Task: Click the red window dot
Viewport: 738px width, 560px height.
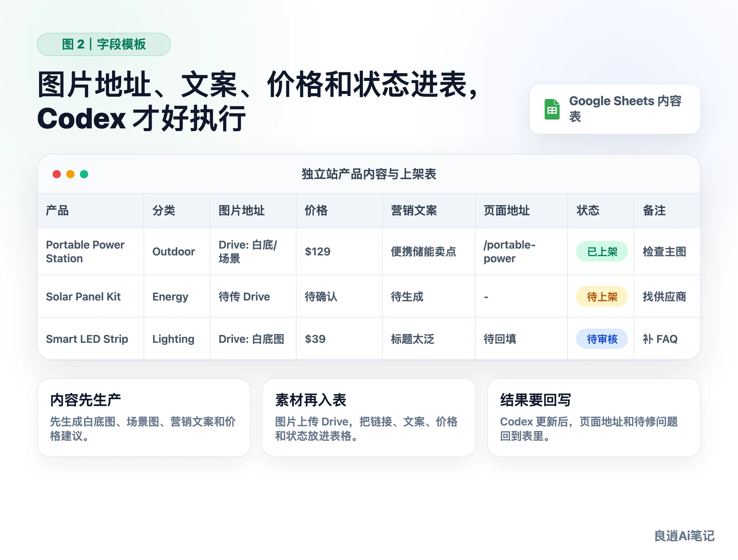Action: 57,174
